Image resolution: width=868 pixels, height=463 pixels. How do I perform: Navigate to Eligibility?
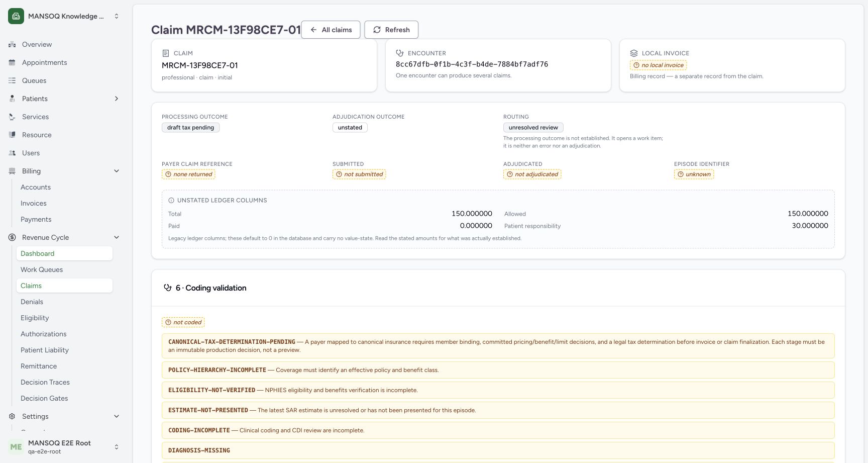64,318
